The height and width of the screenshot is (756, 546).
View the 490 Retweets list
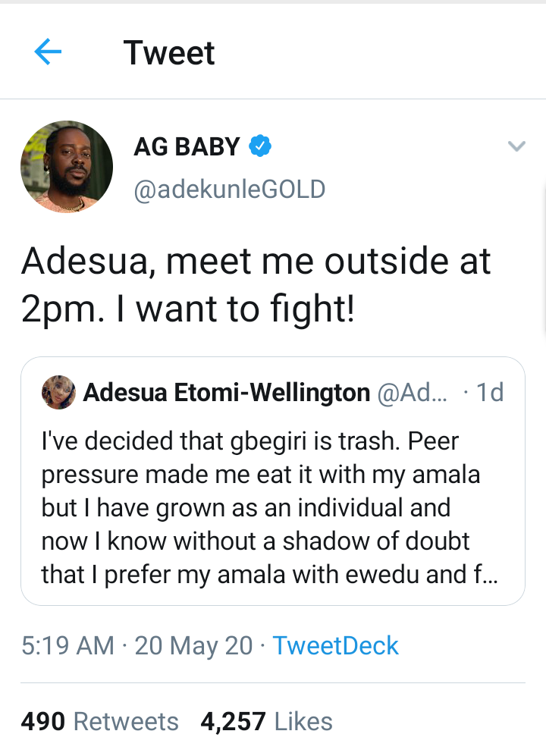(x=99, y=721)
